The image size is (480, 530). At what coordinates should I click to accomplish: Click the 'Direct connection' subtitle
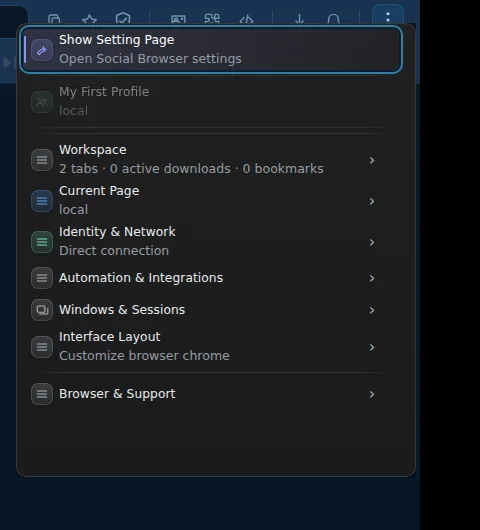coord(114,251)
